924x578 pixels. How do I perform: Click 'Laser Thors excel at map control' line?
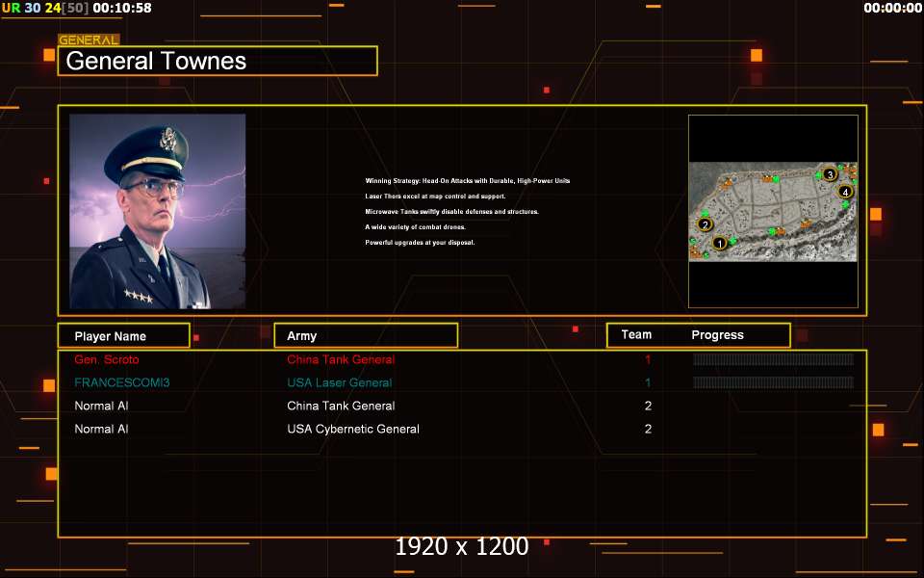[x=435, y=196]
